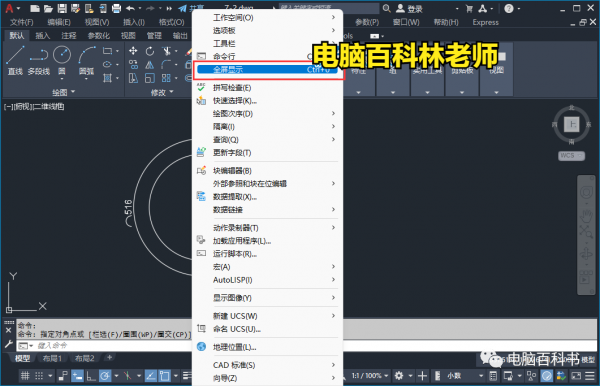
Task: Choose 拼写检查(E) in the menu
Action: (267, 88)
